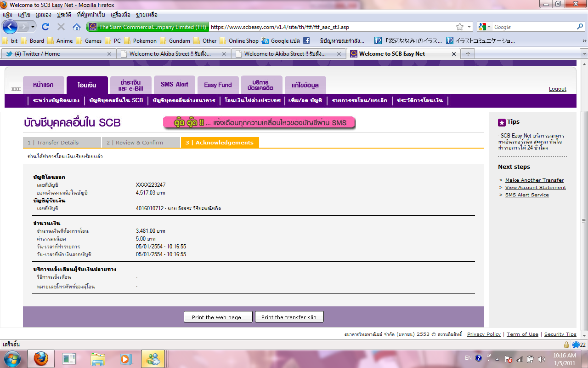Click the Logout link
This screenshot has height=368, width=588.
click(x=558, y=89)
